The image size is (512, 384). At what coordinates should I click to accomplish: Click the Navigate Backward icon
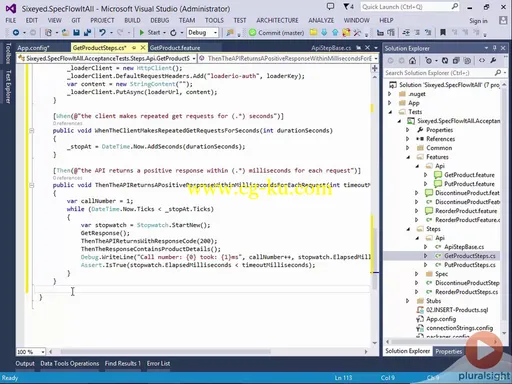pyautogui.click(x=16, y=33)
